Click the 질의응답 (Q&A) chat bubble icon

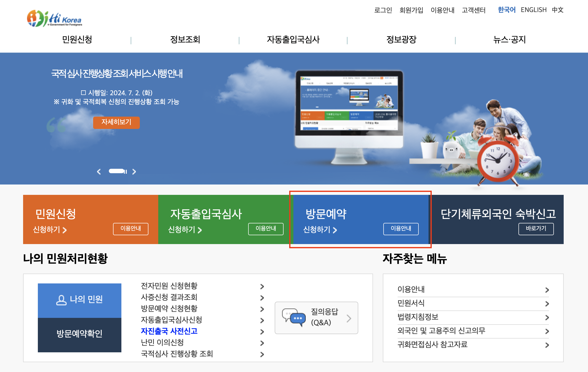pyautogui.click(x=294, y=317)
